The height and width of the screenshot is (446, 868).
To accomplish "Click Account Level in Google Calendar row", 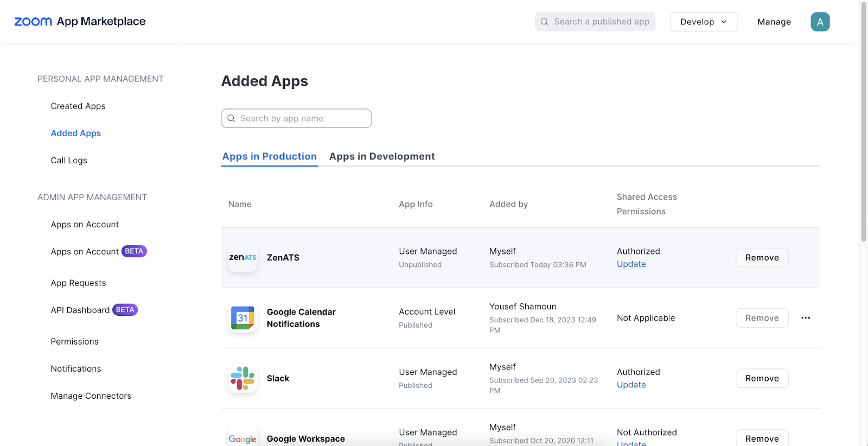I will click(x=427, y=311).
